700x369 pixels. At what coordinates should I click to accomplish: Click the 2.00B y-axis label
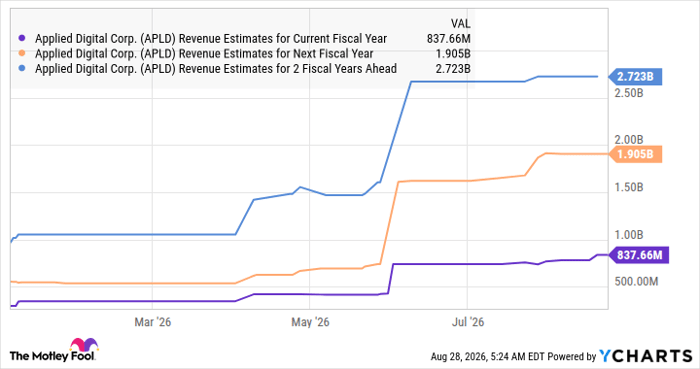[629, 140]
